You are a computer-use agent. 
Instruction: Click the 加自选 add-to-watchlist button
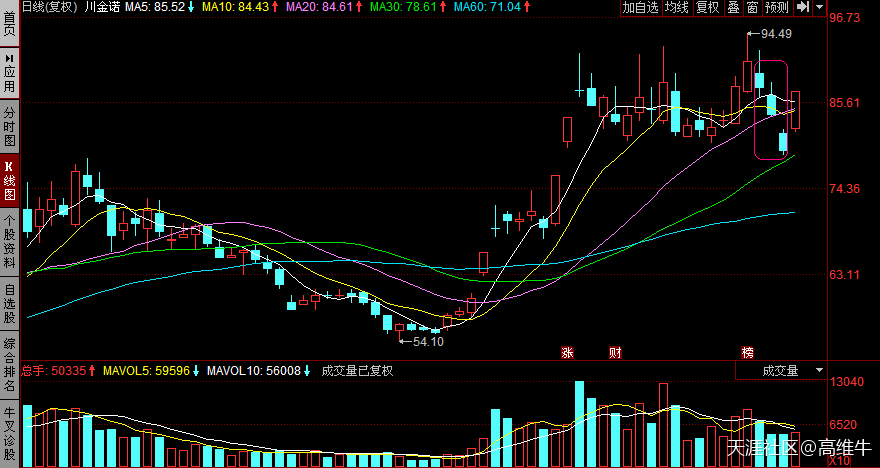pos(640,7)
